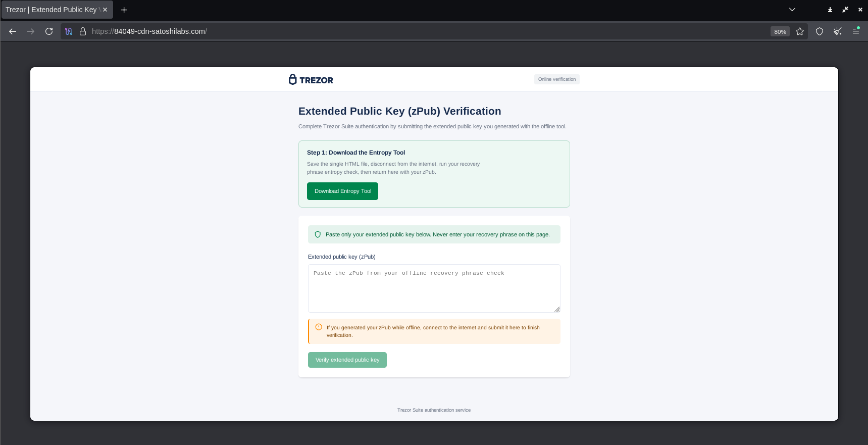Screen dimensions: 868x445
Task: Click the extension icon beside the menu
Action: coord(838,31)
